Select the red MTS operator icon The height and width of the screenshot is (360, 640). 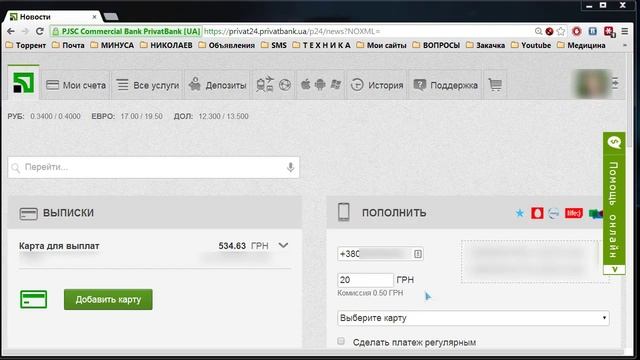pos(537,213)
